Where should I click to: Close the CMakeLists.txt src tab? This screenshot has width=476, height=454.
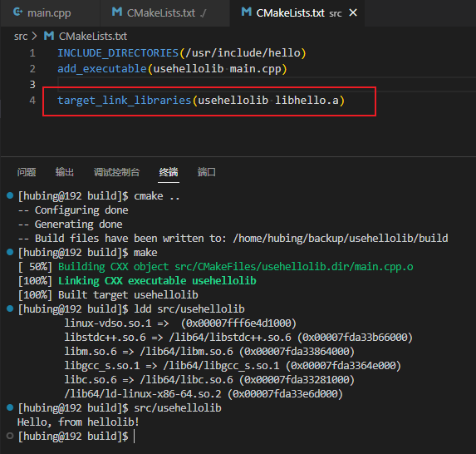[x=353, y=12]
